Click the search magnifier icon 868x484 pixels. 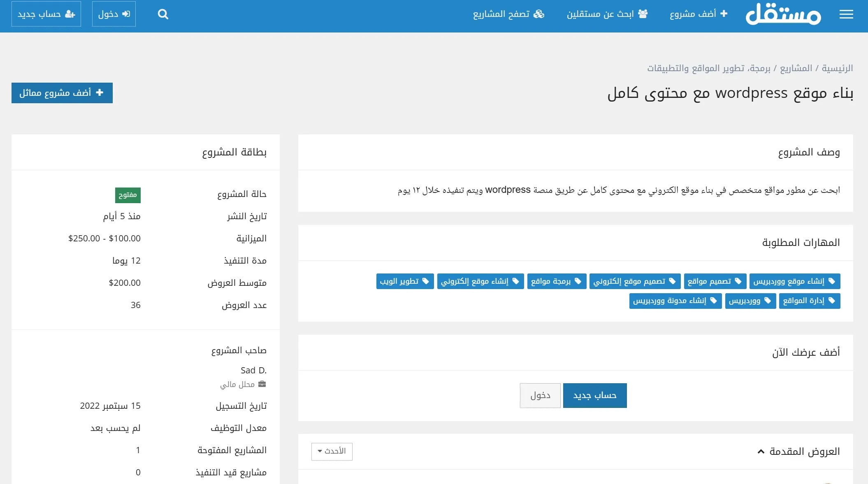click(x=163, y=14)
